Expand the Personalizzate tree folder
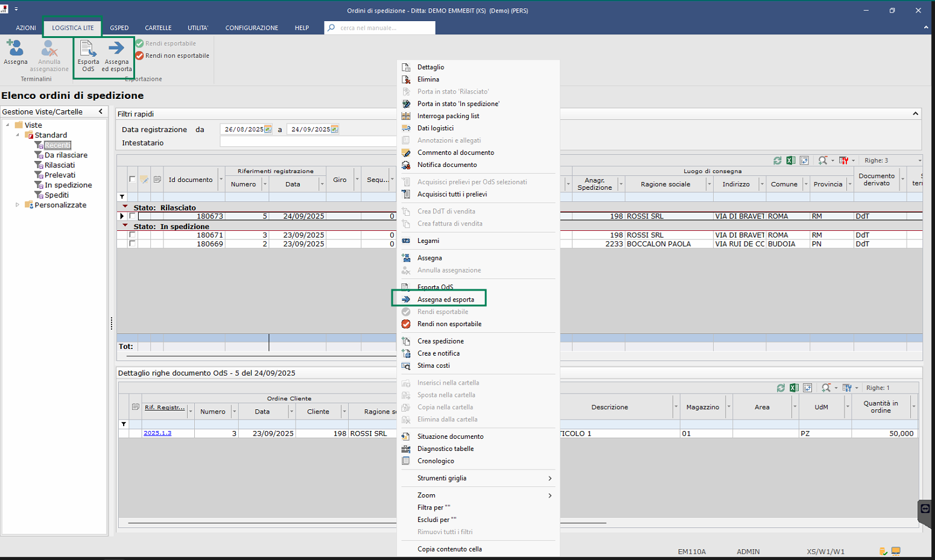The image size is (935, 560). [17, 205]
